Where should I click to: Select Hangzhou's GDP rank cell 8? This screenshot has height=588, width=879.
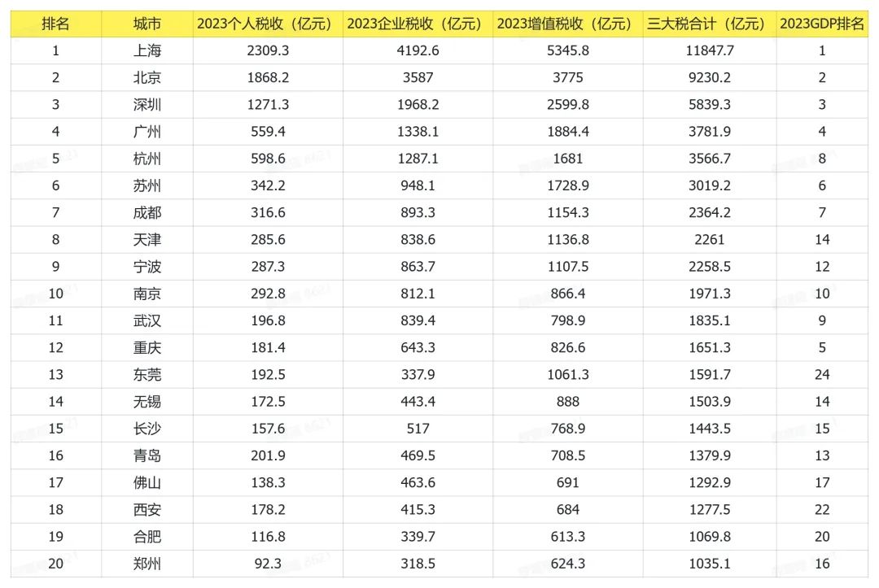pos(822,159)
